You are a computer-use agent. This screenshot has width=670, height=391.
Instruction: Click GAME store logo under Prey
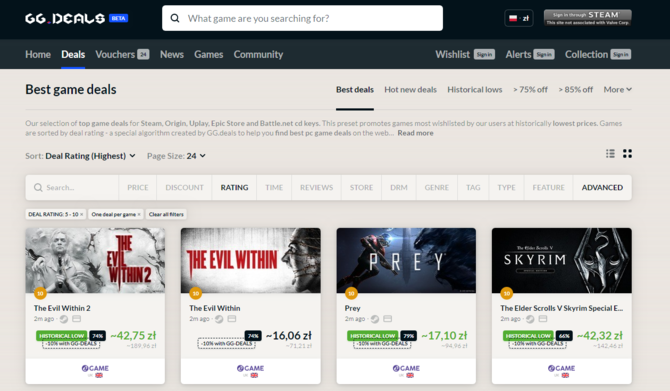(x=406, y=368)
